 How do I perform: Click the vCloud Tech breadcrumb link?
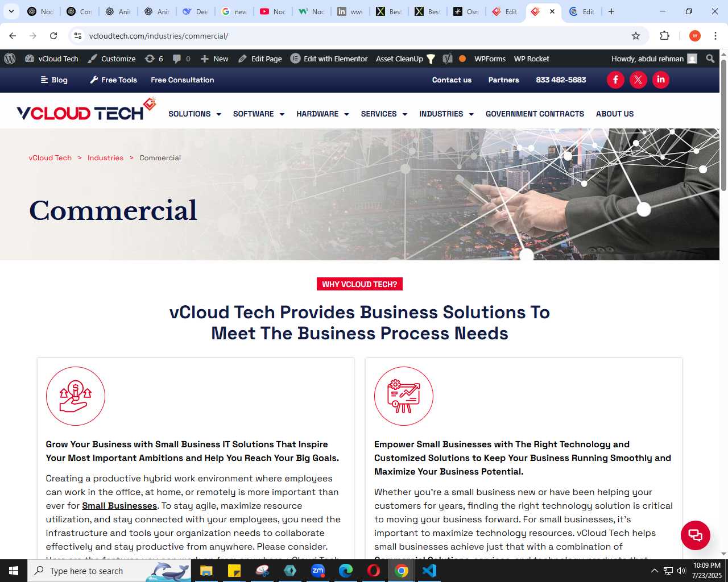(x=50, y=158)
